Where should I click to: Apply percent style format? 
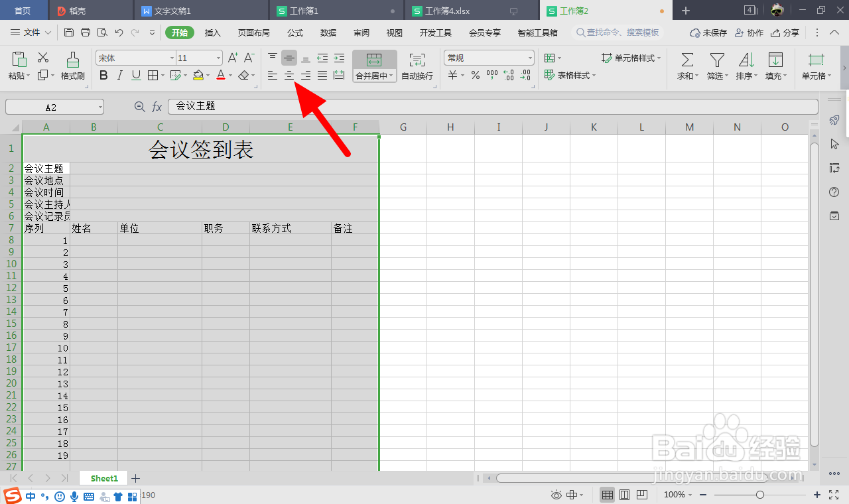tap(476, 76)
